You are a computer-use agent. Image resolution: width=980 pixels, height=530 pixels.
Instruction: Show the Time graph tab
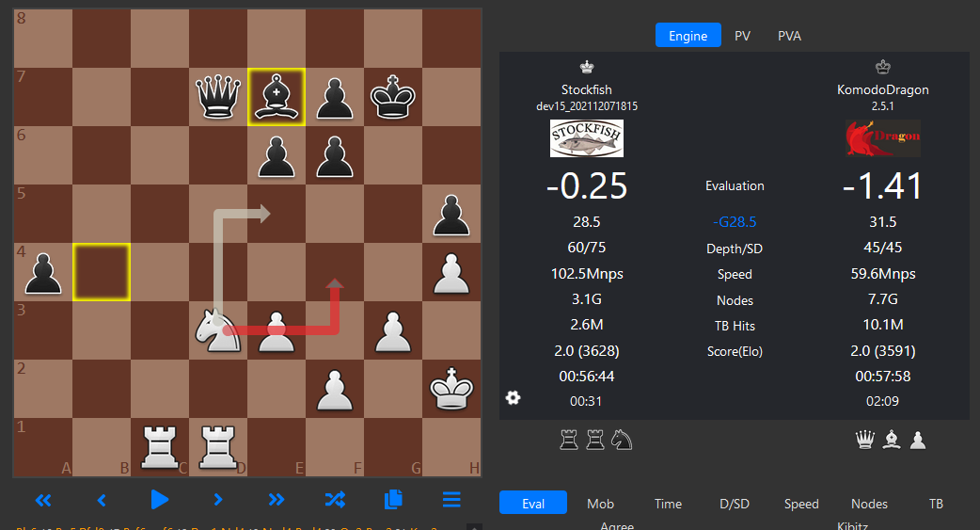(x=668, y=503)
